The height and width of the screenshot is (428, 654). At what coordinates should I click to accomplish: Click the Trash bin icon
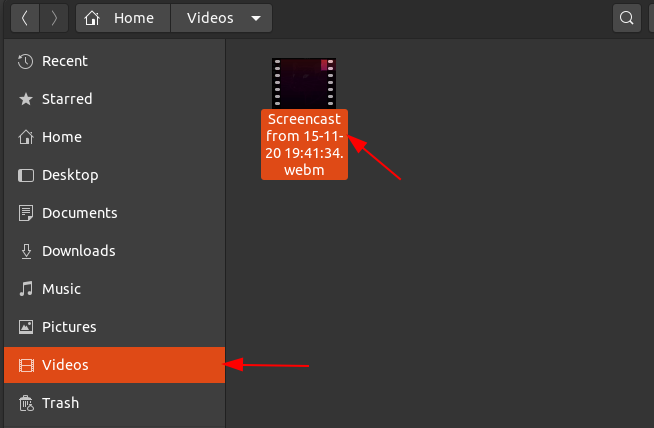coord(26,403)
